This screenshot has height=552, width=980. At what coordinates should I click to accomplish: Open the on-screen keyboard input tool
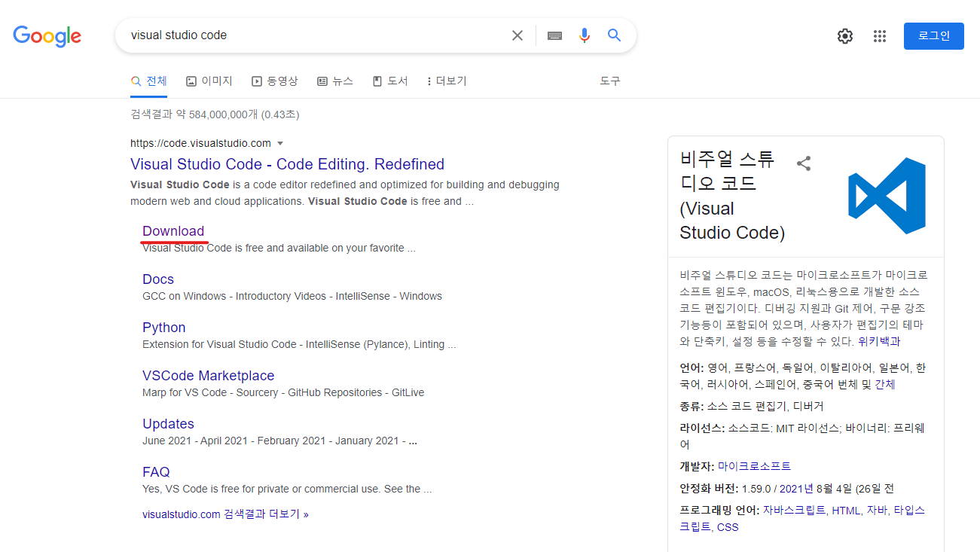(x=555, y=35)
